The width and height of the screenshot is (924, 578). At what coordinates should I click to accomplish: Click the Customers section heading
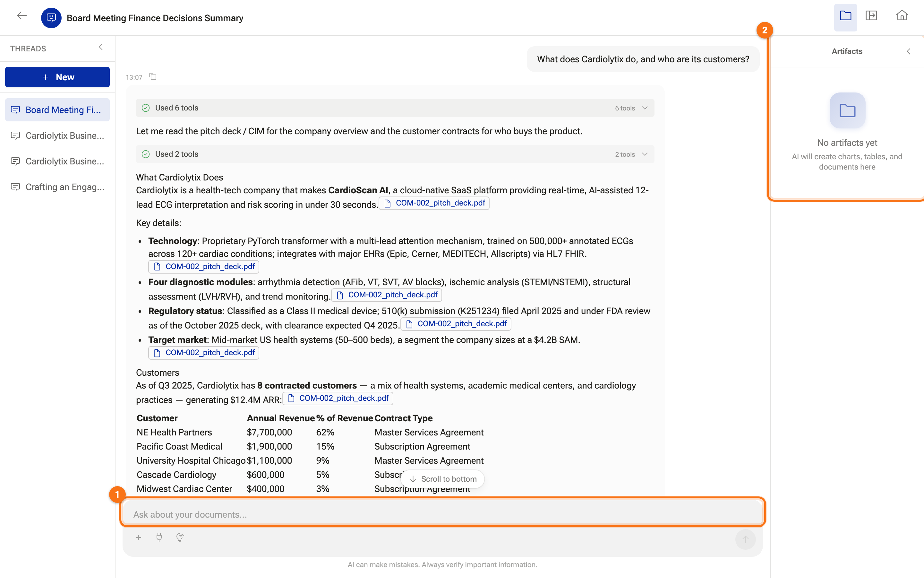(x=157, y=372)
